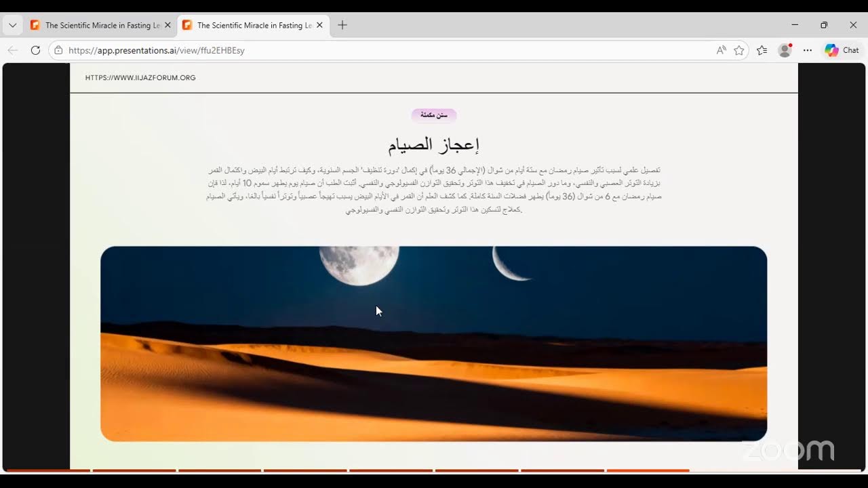Select the active Scientific Miracle in Fasting tab
This screenshot has width=868, height=488.
252,25
